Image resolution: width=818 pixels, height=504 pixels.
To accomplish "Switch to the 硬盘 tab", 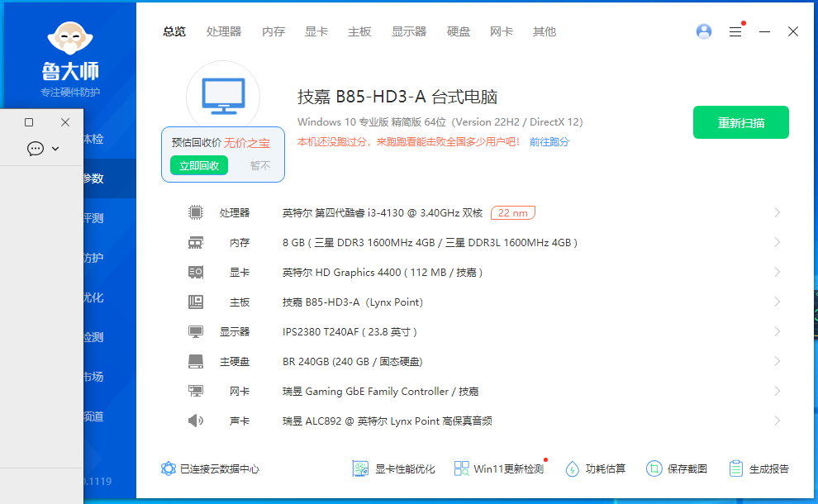I will (459, 31).
